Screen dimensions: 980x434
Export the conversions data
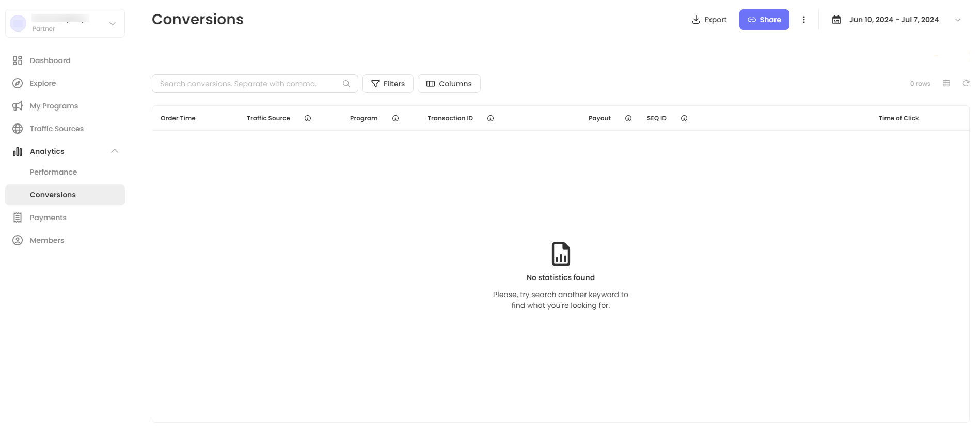click(709, 20)
